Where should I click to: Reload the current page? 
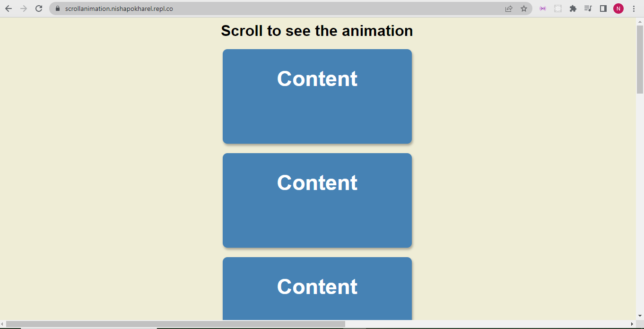(x=38, y=8)
